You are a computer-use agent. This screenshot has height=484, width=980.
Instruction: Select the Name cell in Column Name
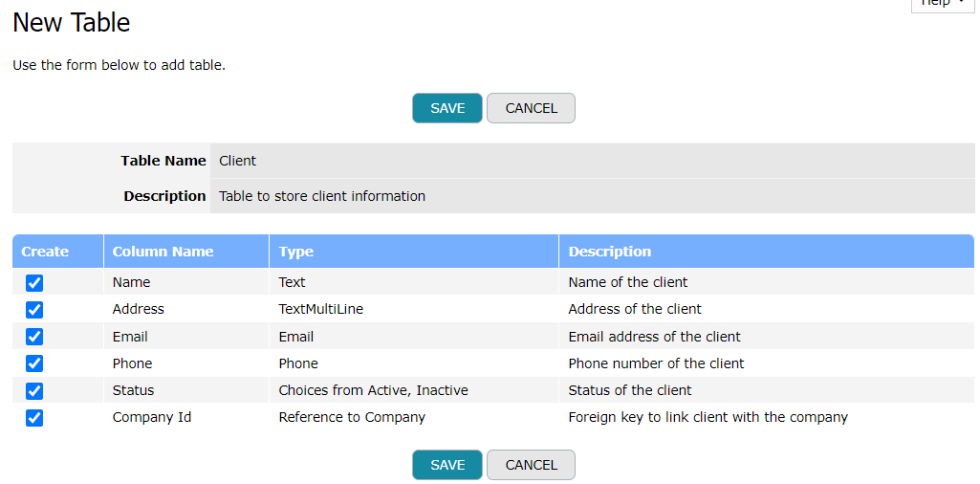coord(186,282)
